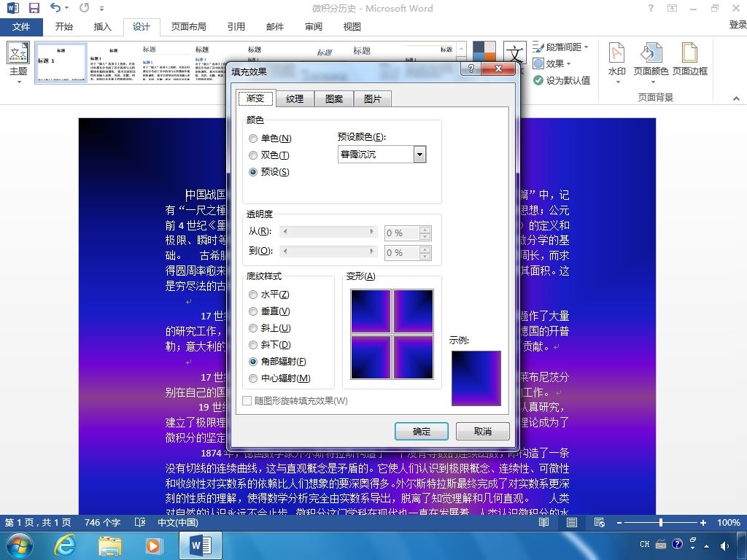Click the OK (确定) button
This screenshot has height=560, width=747.
point(421,432)
